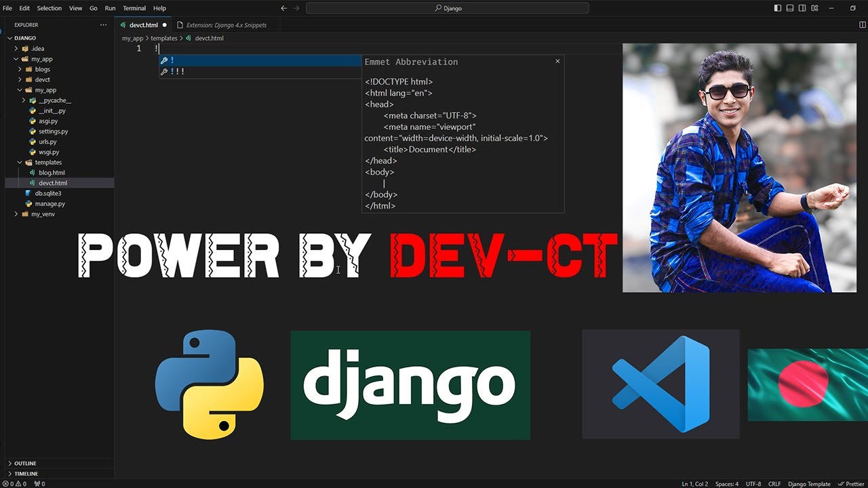Image resolution: width=868 pixels, height=488 pixels.
Task: Select the single '!' Emmet suggestion
Action: point(260,60)
